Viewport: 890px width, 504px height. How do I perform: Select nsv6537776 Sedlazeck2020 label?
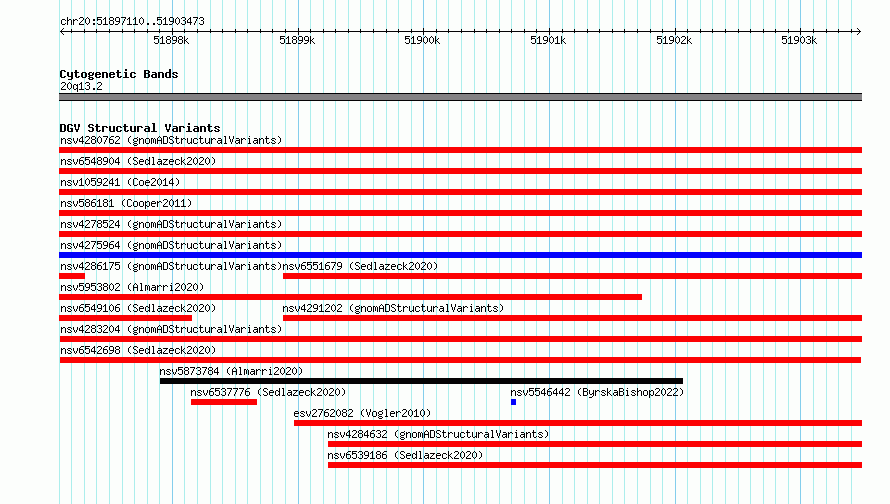click(268, 392)
